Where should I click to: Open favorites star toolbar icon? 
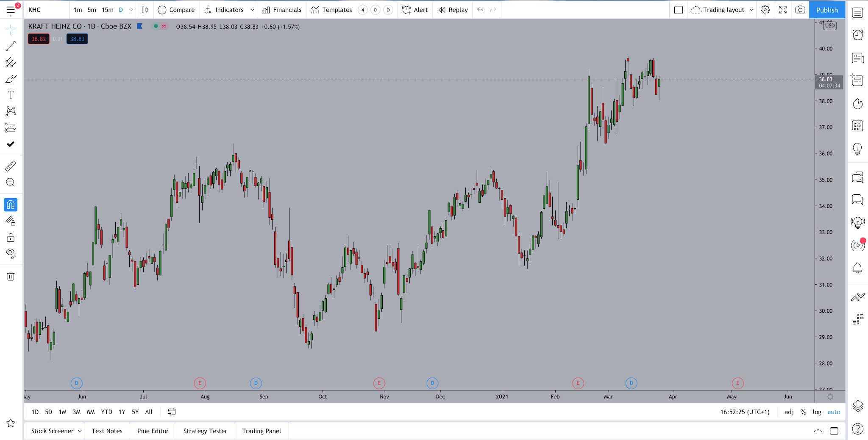tap(11, 423)
